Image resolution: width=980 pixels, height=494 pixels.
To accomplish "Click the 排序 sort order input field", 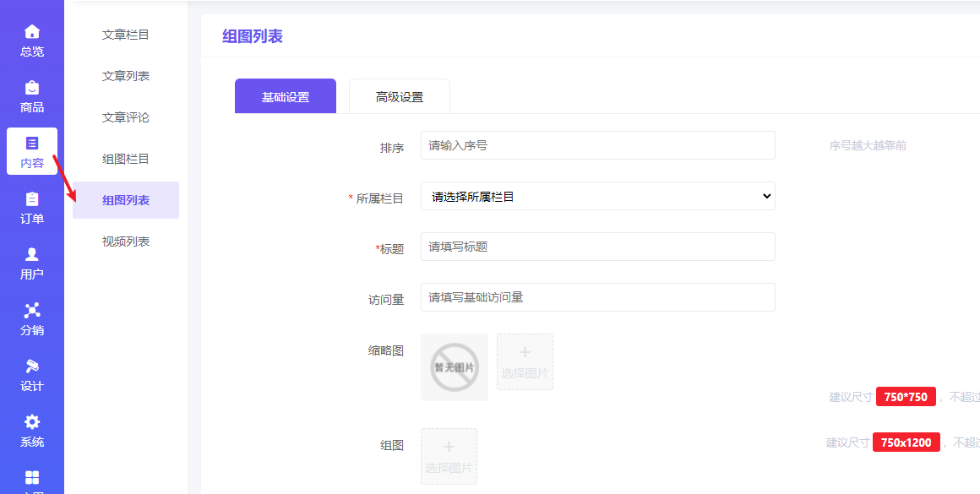I will 597,145.
